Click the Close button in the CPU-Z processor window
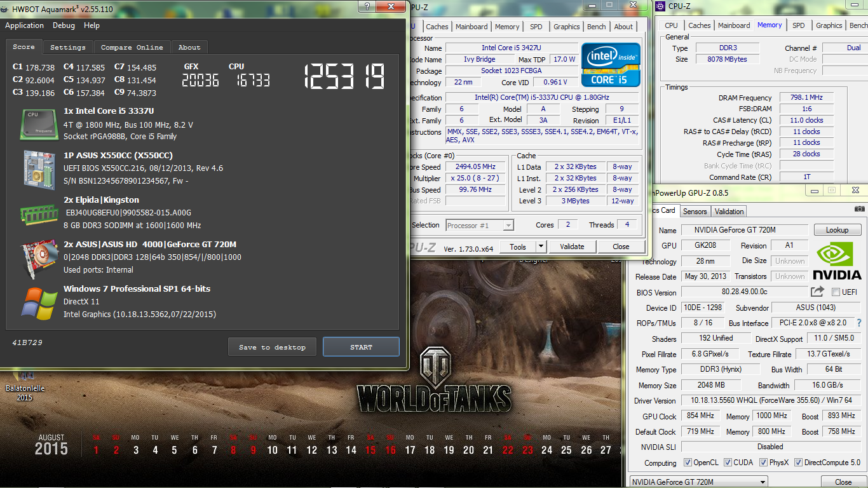 [x=621, y=247]
